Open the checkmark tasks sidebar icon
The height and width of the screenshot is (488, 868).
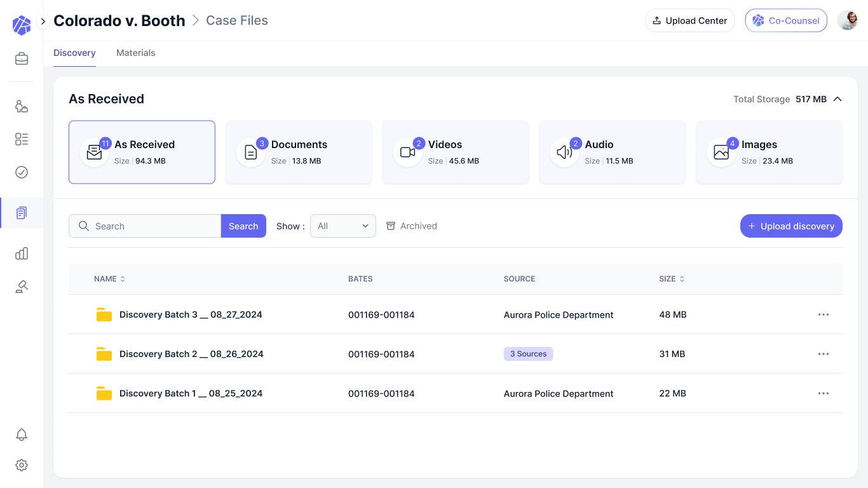22,172
